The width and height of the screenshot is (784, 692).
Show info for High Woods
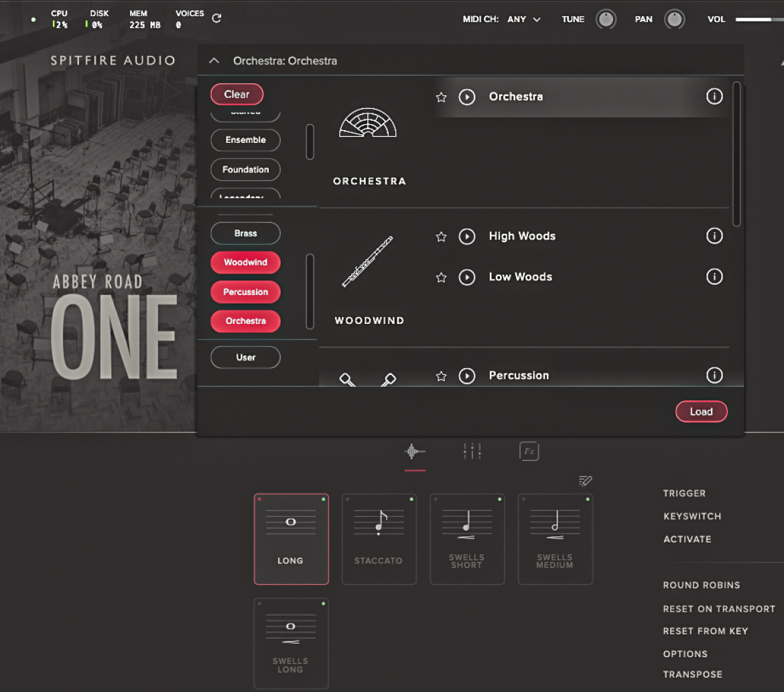tap(714, 235)
